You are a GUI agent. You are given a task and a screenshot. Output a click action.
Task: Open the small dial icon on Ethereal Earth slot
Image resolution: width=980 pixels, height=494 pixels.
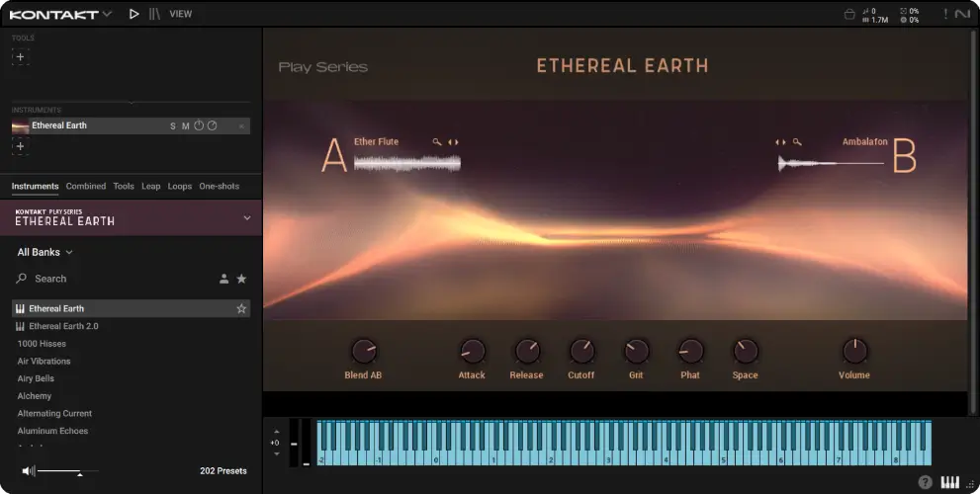(x=213, y=125)
